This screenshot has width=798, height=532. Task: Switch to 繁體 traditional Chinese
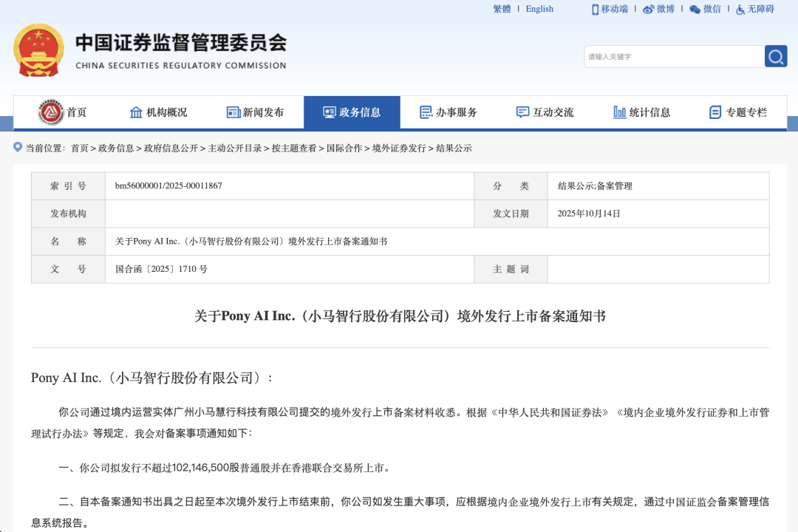pos(502,9)
